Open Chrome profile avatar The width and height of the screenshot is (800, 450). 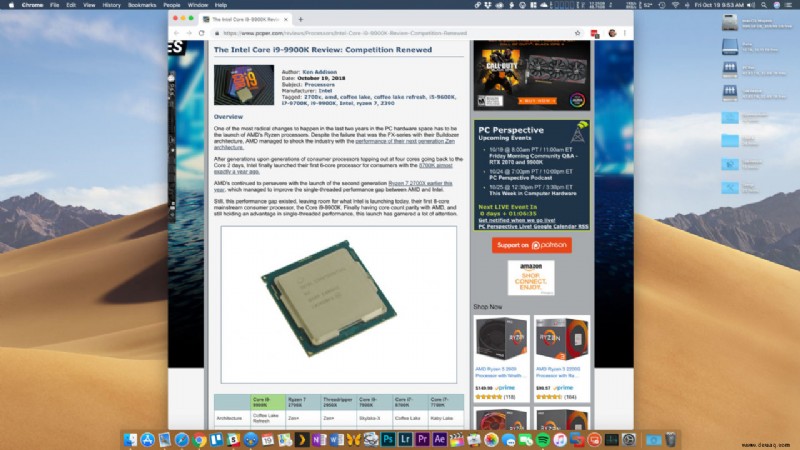point(612,33)
